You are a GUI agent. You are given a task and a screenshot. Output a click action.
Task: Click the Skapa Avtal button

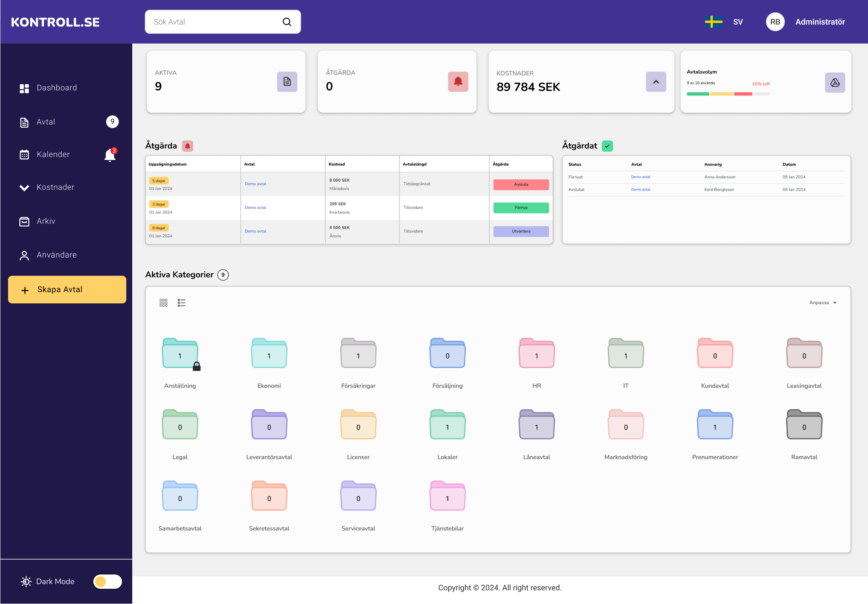pos(67,290)
